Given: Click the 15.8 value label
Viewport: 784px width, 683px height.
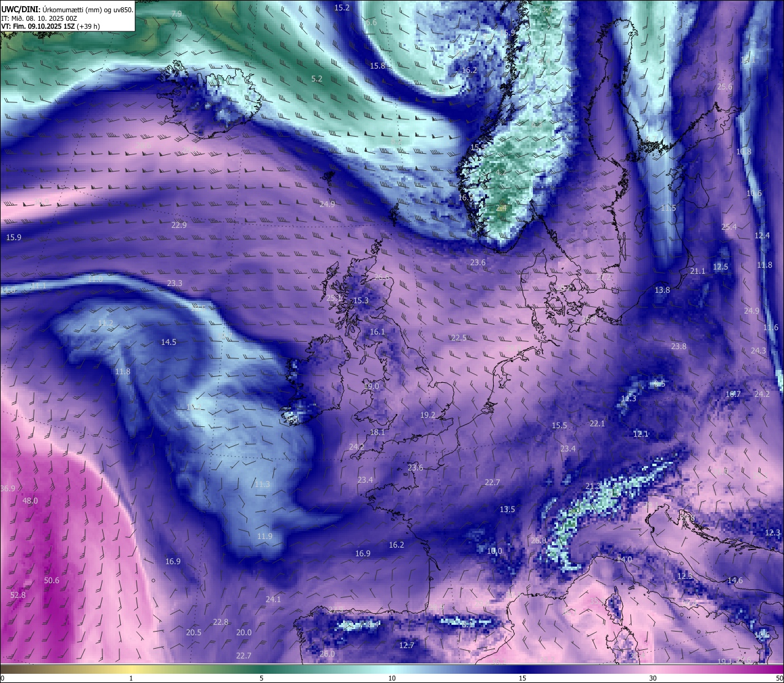Looking at the screenshot, I should point(377,66).
